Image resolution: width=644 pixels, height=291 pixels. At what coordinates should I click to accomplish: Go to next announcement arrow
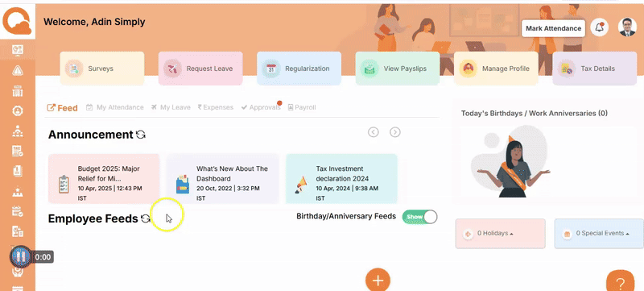point(395,132)
